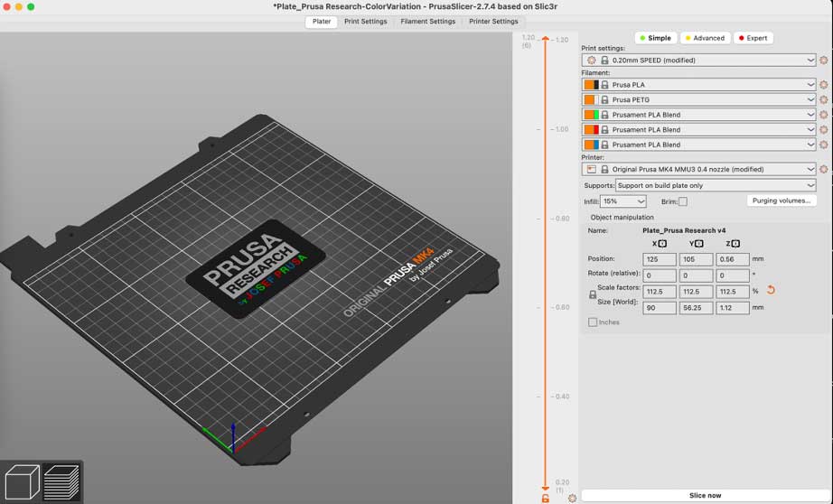The image size is (833, 504).
Task: Open the 3D editor view cube icon
Action: click(22, 481)
